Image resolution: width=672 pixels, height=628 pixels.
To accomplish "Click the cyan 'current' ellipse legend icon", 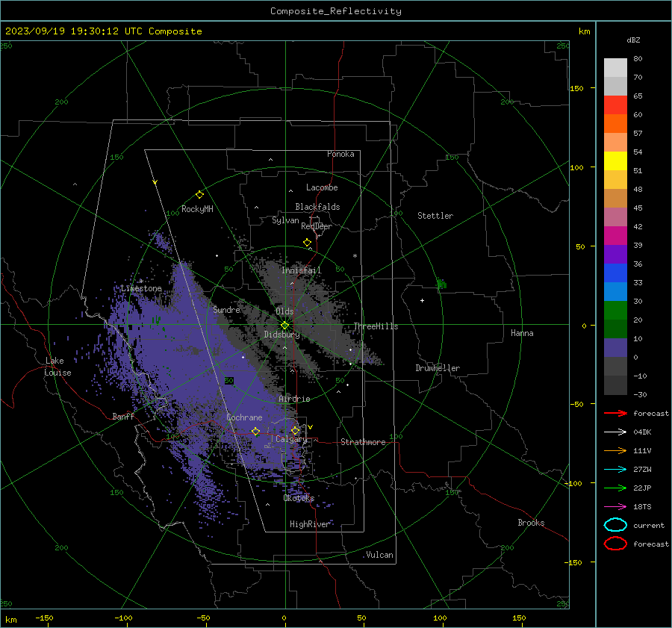I will tap(615, 525).
